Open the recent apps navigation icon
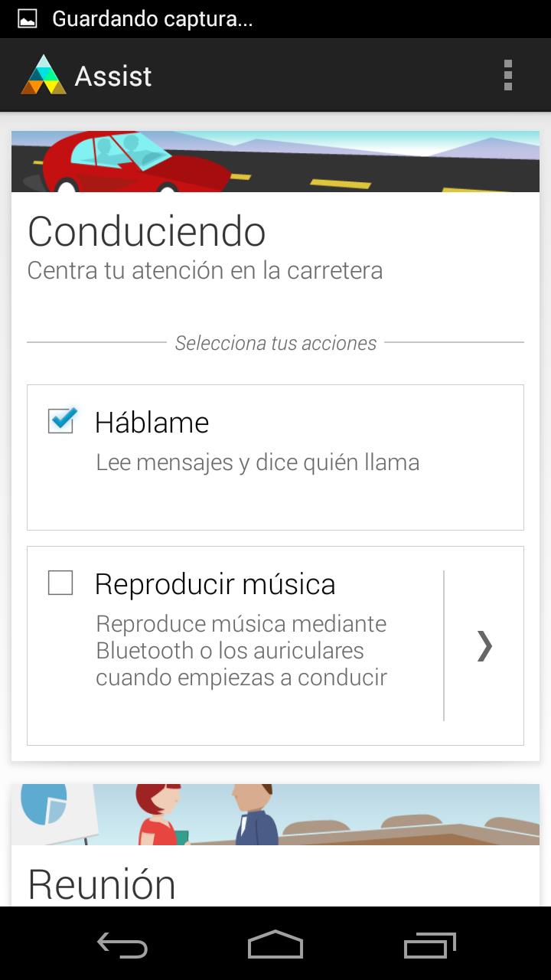This screenshot has height=980, width=551. [429, 944]
